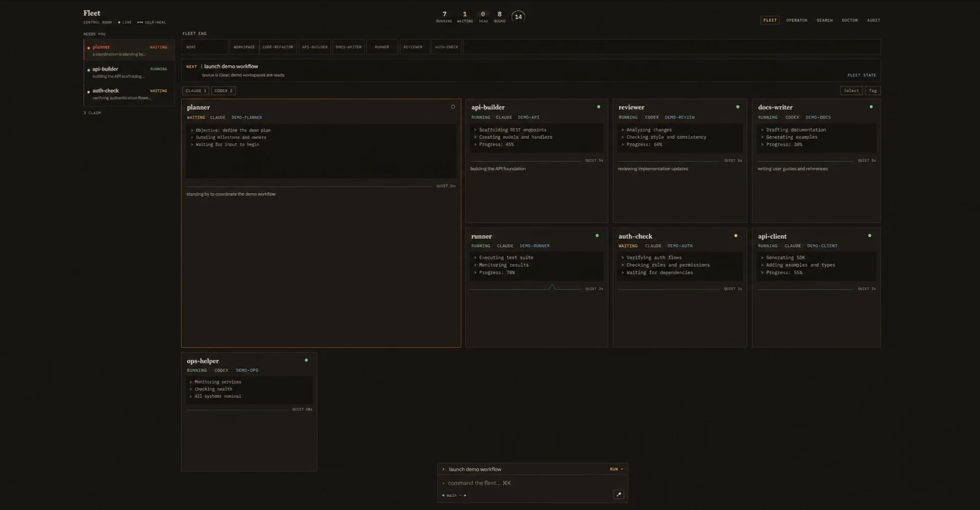This screenshot has height=510, width=980.
Task: Toggle the RUNNER filter chip
Action: tap(382, 47)
